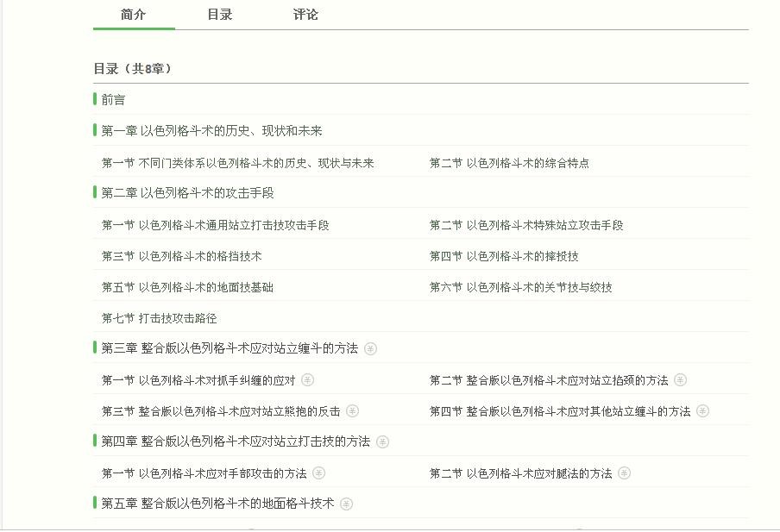Open 第三节 以色列格斗术的格挡技术
The image size is (780, 532).
pos(181,256)
